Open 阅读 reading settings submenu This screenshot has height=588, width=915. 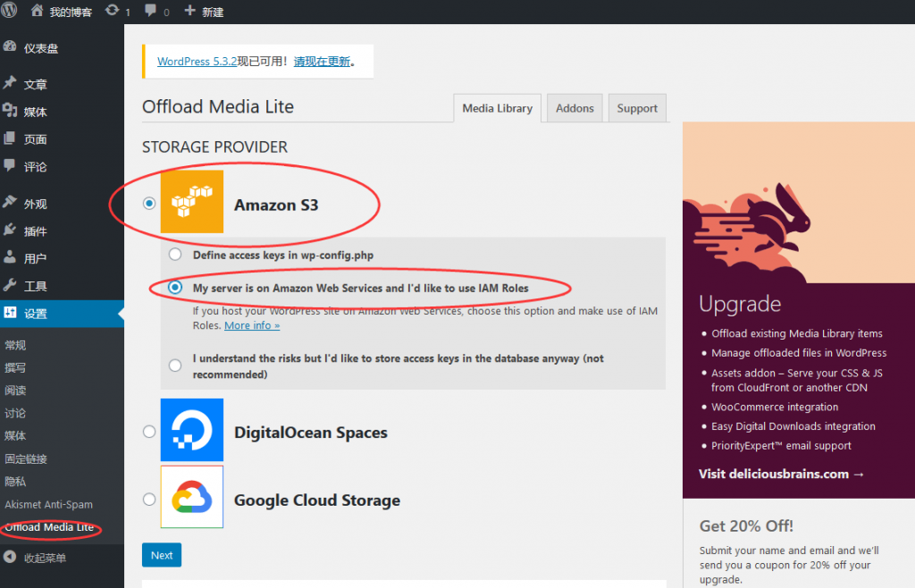pos(15,391)
